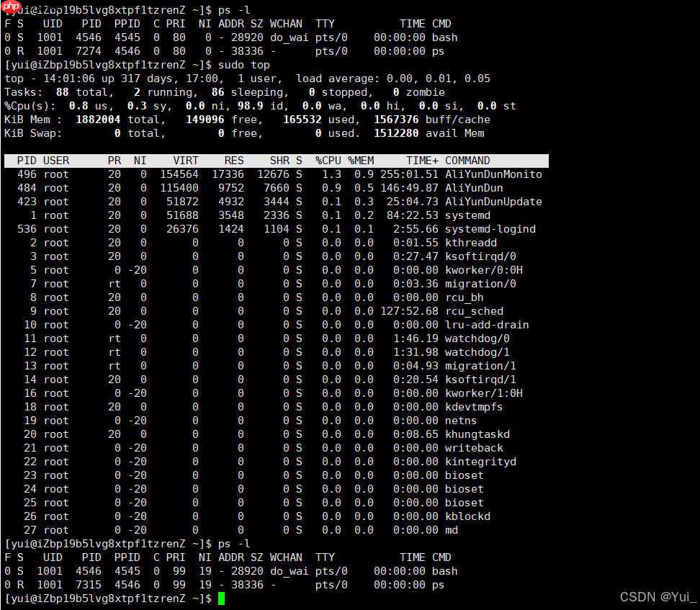This screenshot has height=610, width=700.
Task: Select the RES column header
Action: click(234, 161)
